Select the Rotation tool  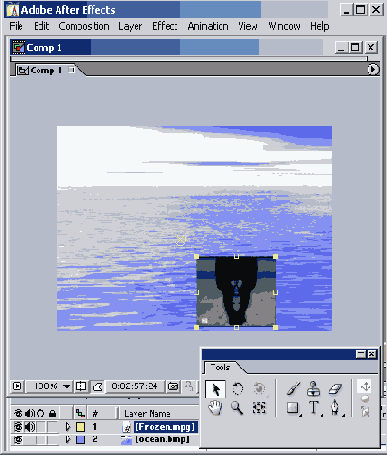(237, 389)
